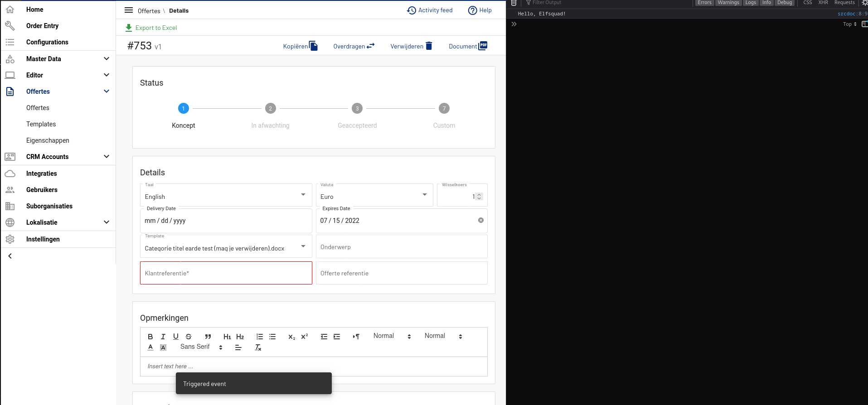Click the Kopiëren copy icon
868x405 pixels.
(x=313, y=46)
